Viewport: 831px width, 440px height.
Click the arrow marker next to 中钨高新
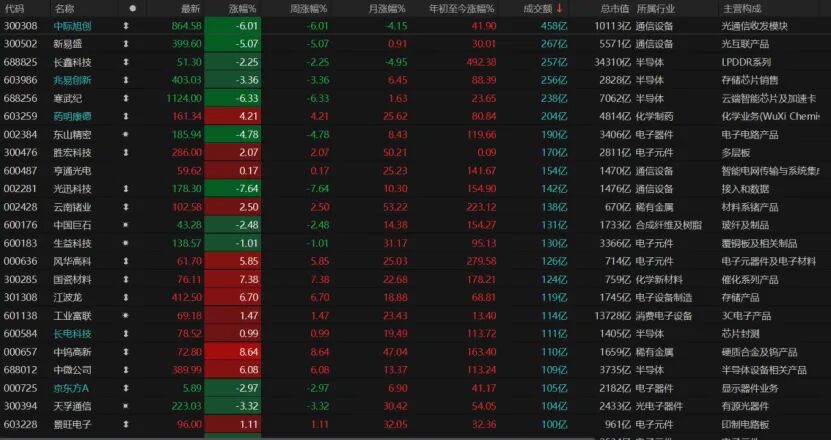click(126, 352)
